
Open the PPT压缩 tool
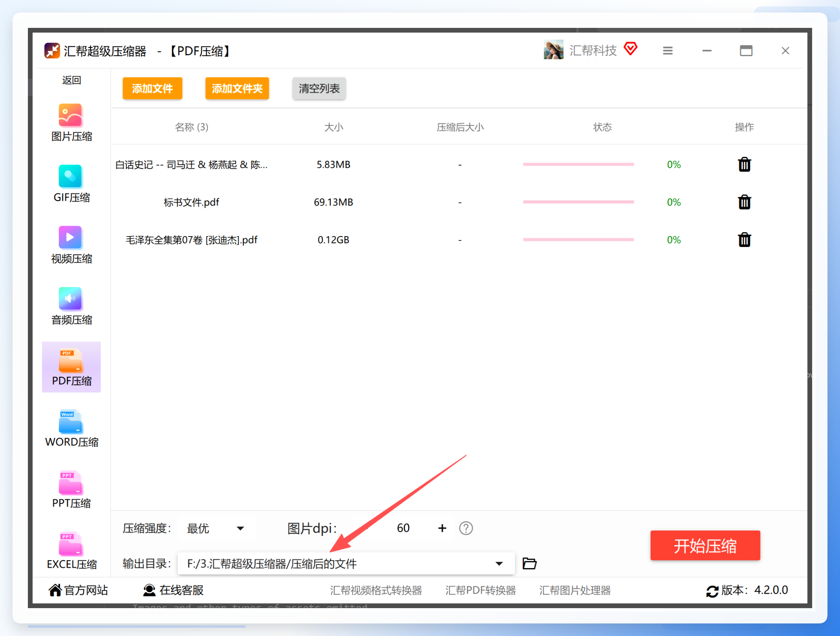71,490
